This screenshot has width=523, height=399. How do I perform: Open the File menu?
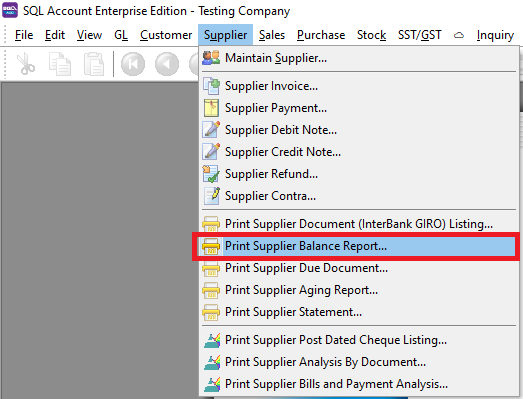point(24,35)
